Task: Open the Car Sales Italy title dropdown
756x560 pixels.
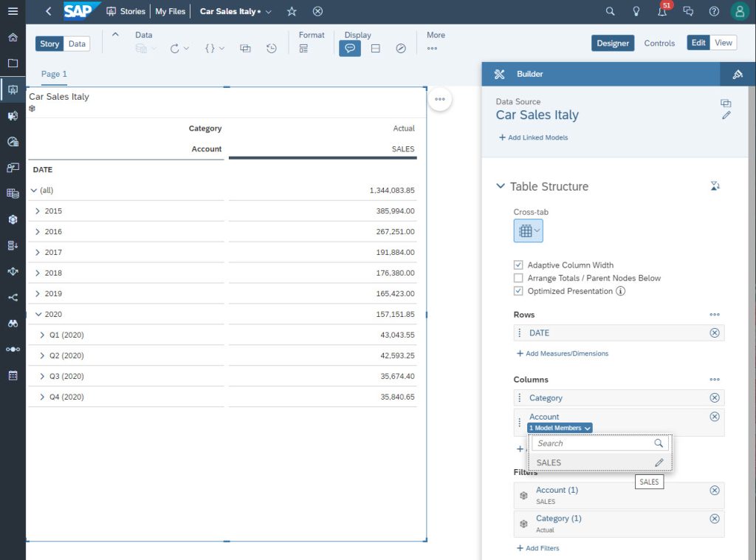Action: [269, 12]
